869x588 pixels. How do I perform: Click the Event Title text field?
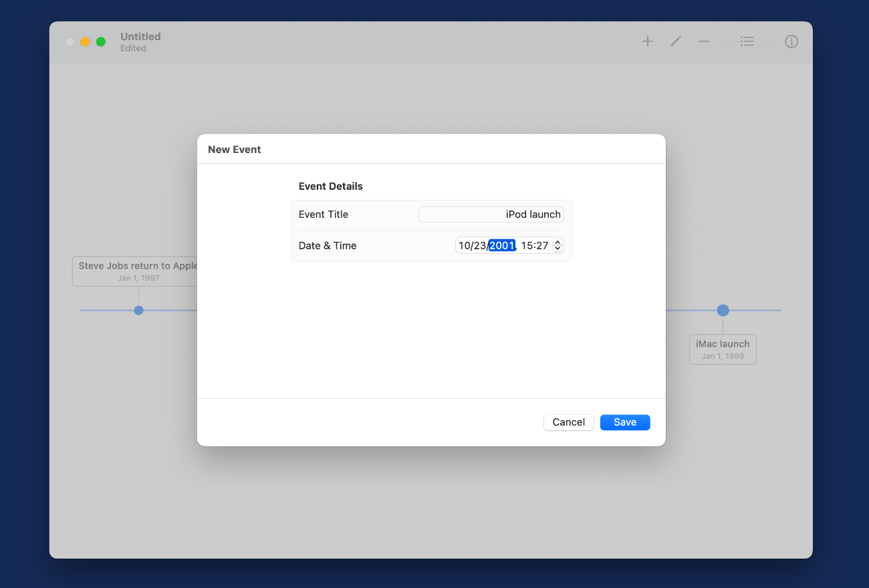click(x=491, y=214)
